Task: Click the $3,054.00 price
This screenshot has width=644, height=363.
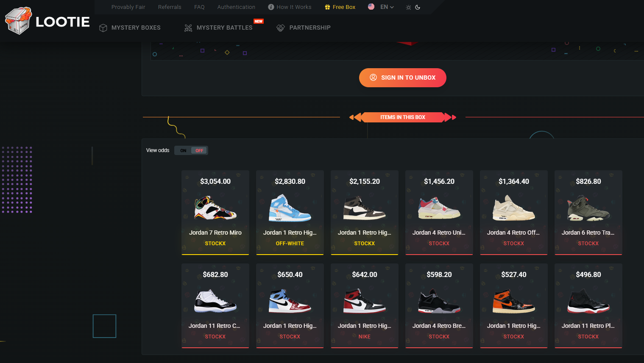Action: pyautogui.click(x=215, y=181)
